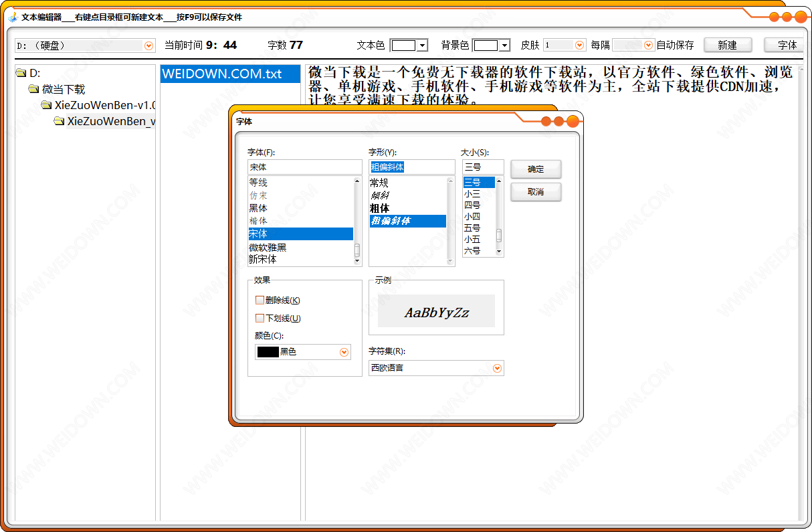The height and width of the screenshot is (532, 812).
Task: Select the 微当下载 tree node
Action: click(x=64, y=89)
